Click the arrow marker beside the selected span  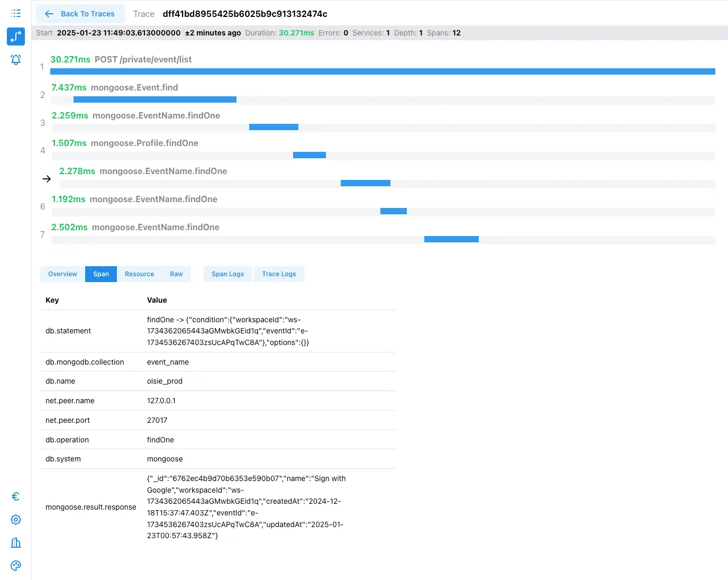(x=47, y=178)
